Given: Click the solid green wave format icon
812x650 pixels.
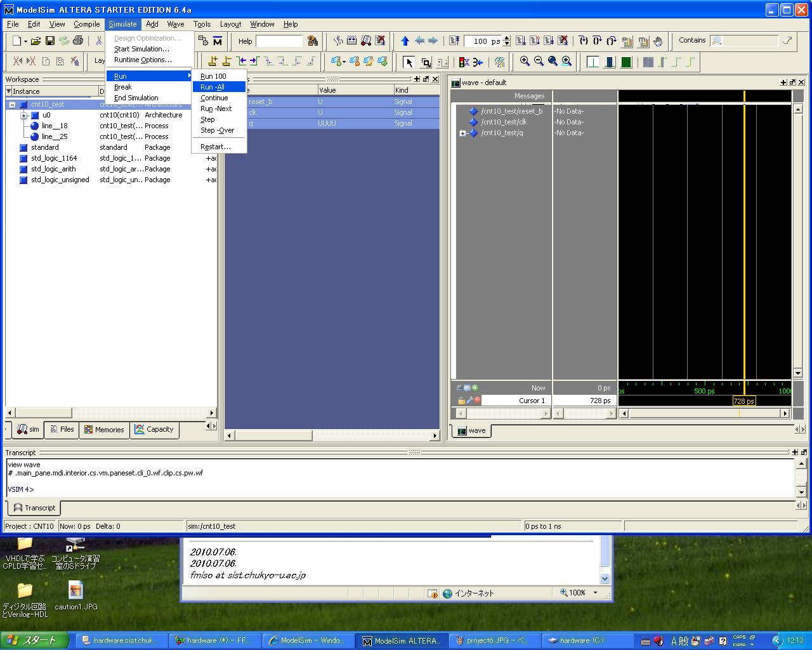Looking at the screenshot, I should coord(626,62).
